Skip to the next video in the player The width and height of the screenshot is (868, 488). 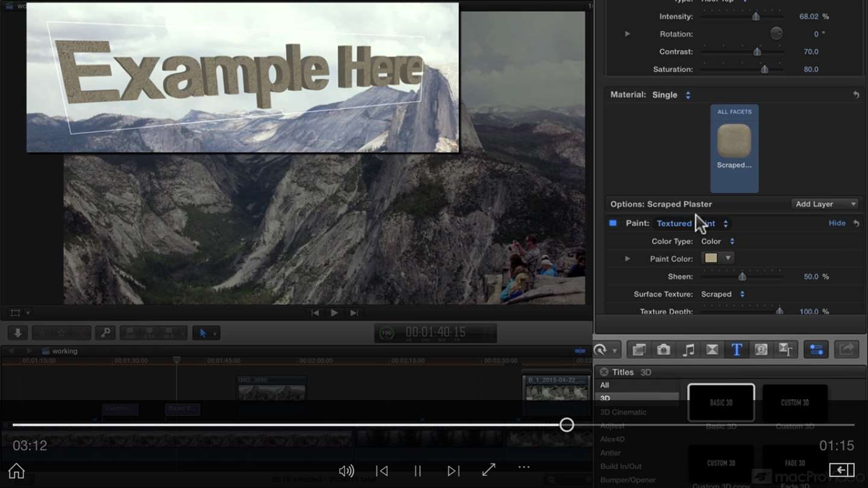453,471
